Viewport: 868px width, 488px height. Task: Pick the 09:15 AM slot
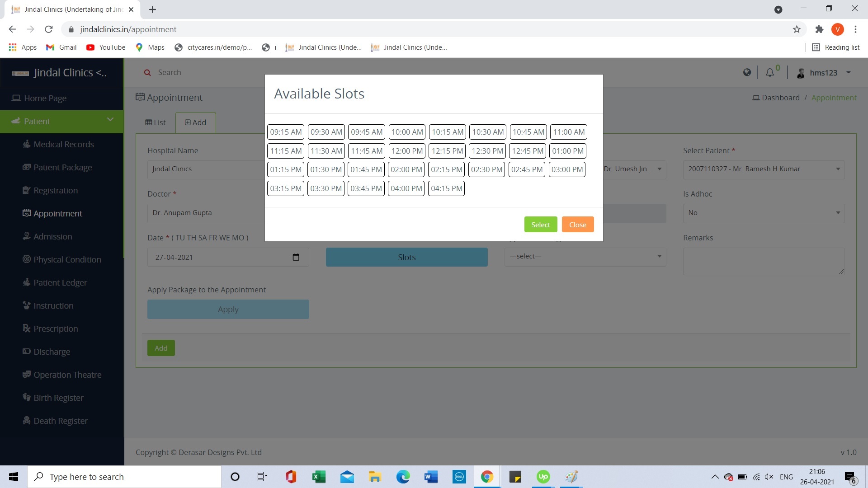286,132
